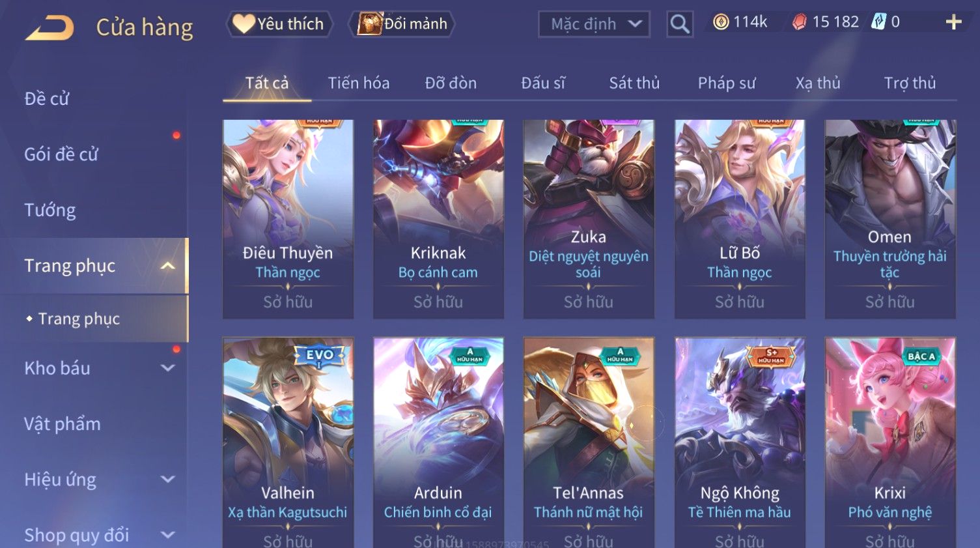Select Điêu Thuyền Thần ngọc skin card

(288, 219)
